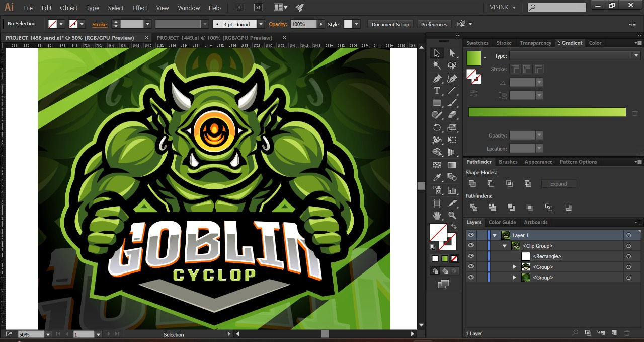Toggle visibility of the Rectangle sublayer
Viewport: 644px width, 342px height.
pos(471,256)
